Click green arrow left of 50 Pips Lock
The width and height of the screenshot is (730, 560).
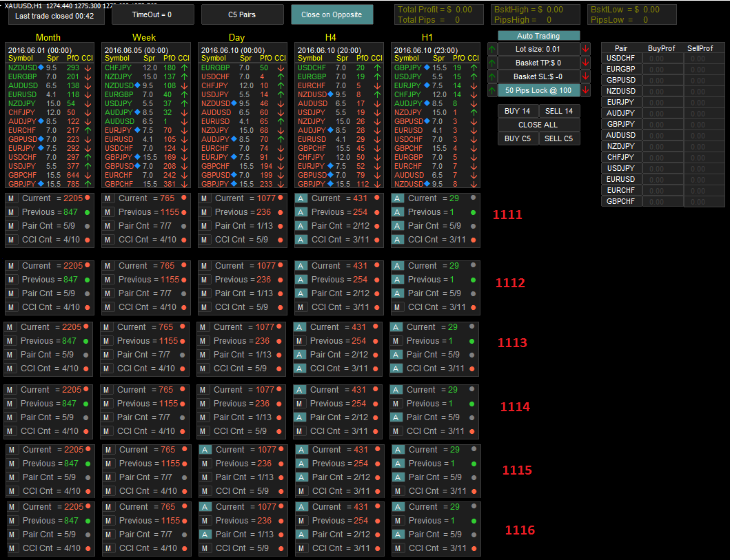coord(492,90)
